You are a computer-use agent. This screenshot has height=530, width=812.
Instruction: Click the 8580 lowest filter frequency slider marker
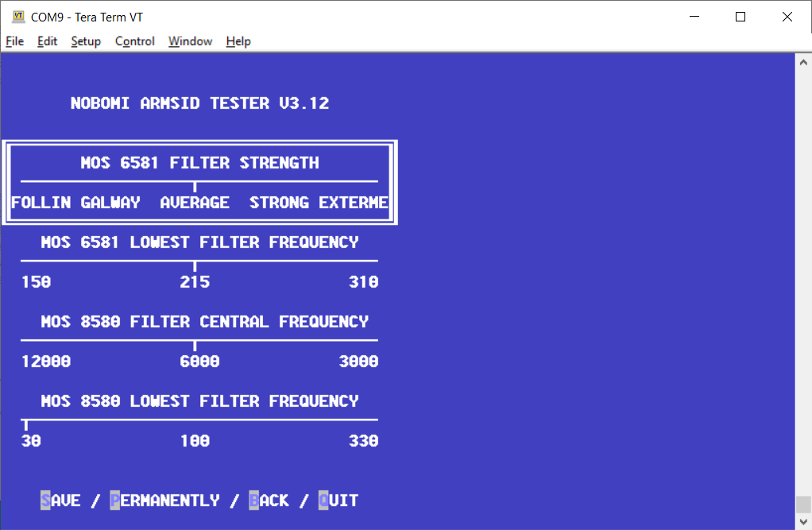[x=26, y=424]
